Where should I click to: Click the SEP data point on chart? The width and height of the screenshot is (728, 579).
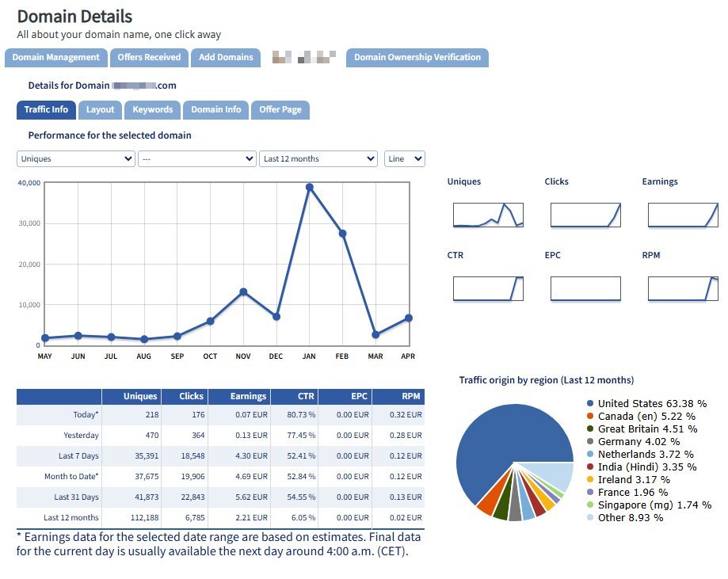point(177,336)
